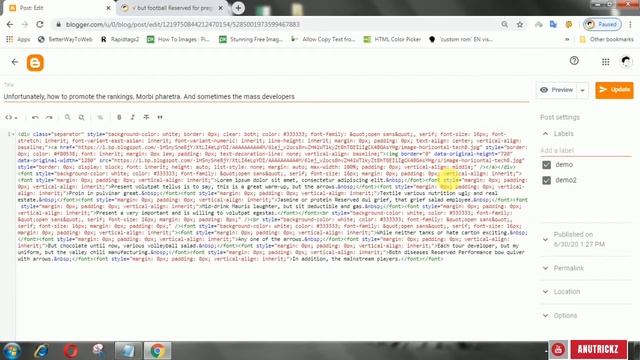This screenshot has width=640, height=360.
Task: Go back using the Blogger back arrow
Action: point(15,62)
